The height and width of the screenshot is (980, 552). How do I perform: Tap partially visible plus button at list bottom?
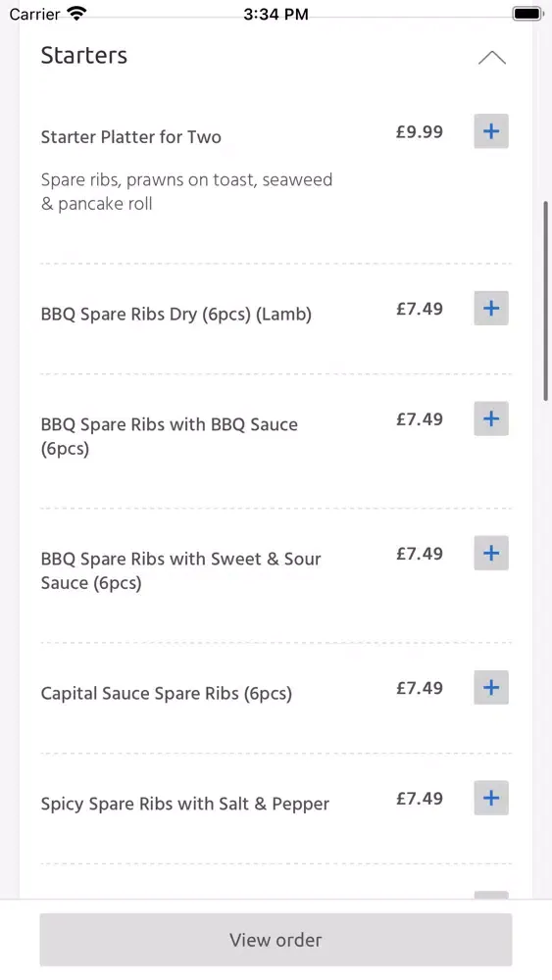491,895
